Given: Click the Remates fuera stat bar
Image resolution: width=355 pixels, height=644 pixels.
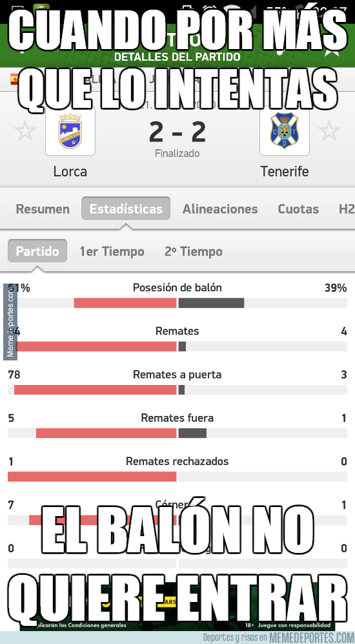Looking at the screenshot, I should (x=177, y=433).
